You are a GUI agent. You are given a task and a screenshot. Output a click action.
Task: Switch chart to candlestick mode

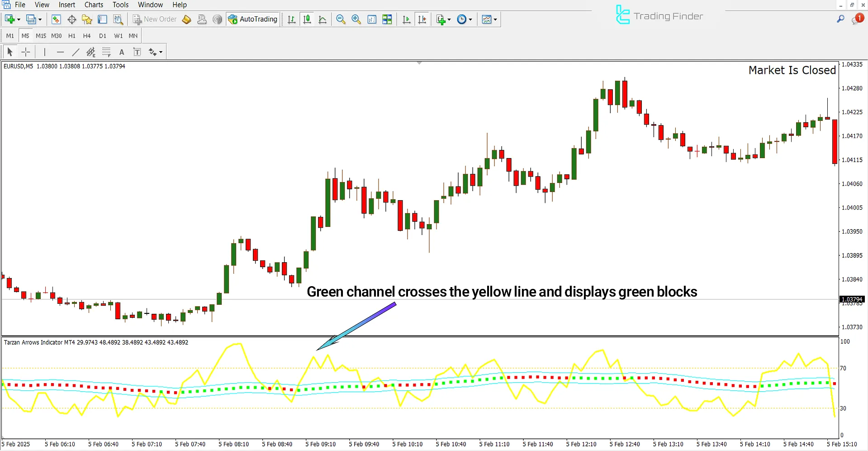(307, 19)
